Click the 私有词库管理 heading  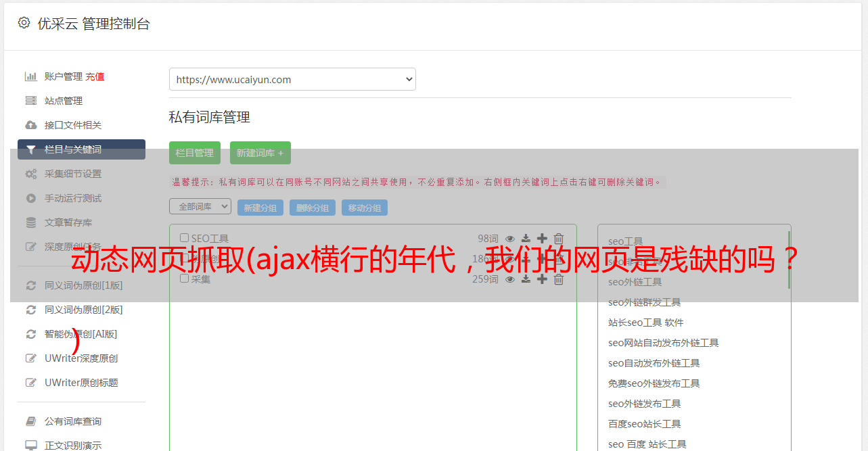(x=210, y=117)
